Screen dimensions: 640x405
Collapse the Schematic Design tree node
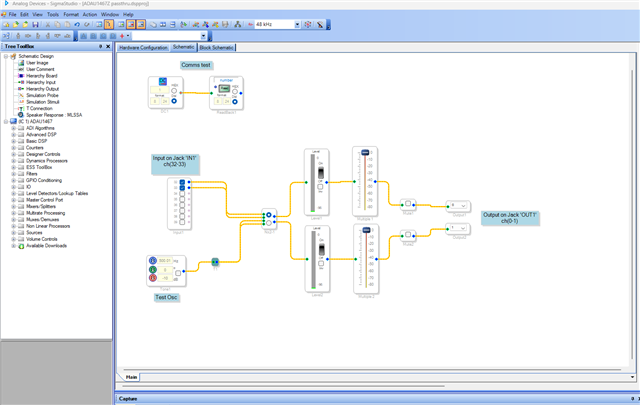click(x=6, y=56)
